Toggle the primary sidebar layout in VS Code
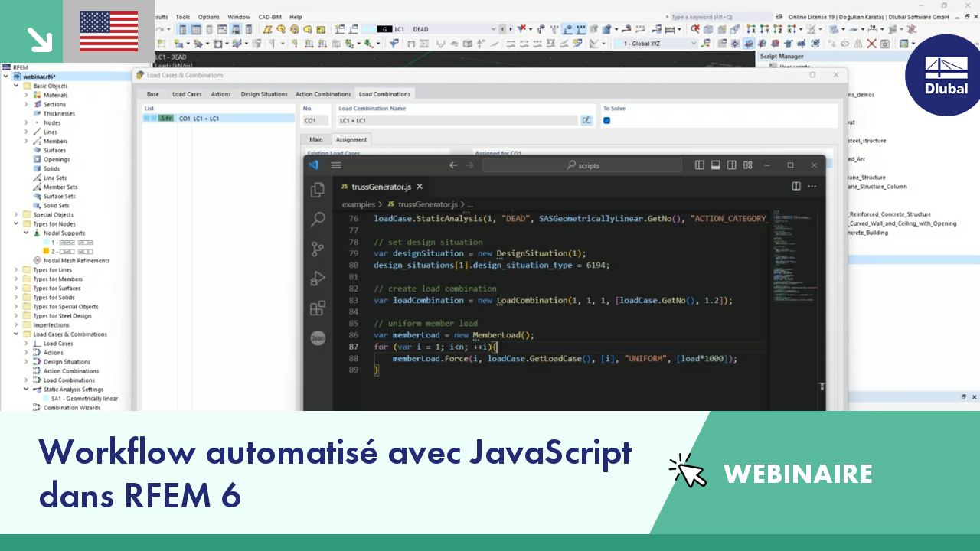 tap(698, 165)
